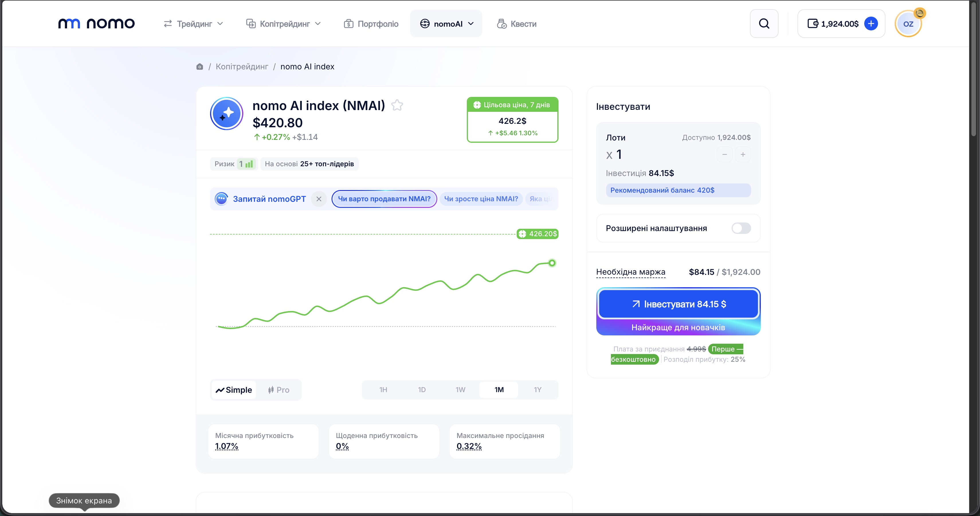This screenshot has height=516, width=980.
Task: Expand the nomoAI dropdown menu
Action: tap(446, 24)
